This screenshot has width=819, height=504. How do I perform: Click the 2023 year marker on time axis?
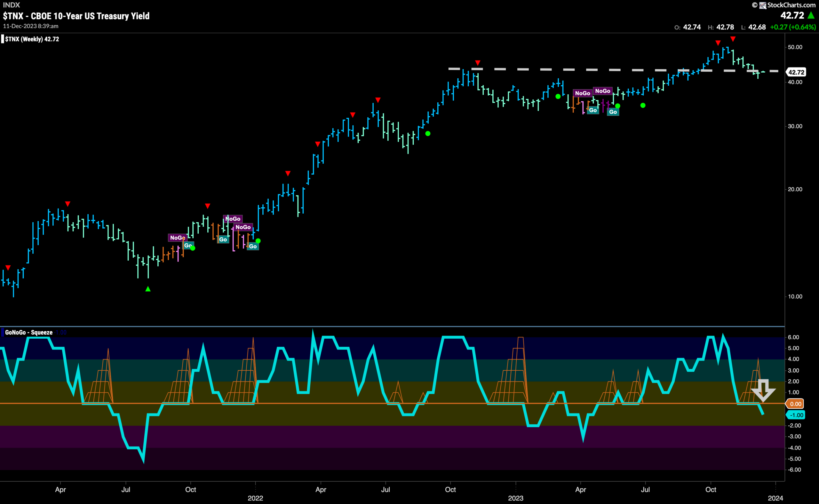point(515,498)
